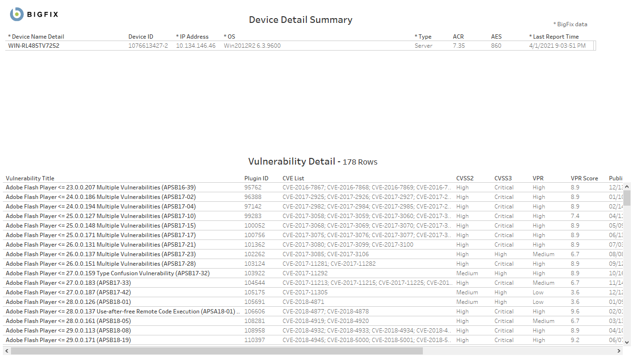The image size is (640, 364).
Task: Select APSB18-19 vulnerability row title
Action: pos(68,340)
